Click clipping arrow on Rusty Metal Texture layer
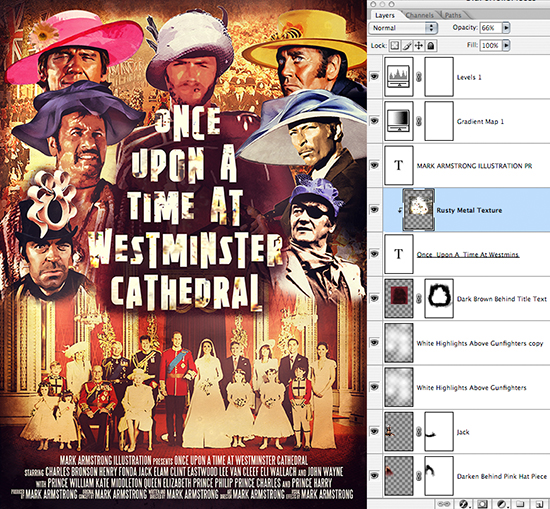The image size is (550, 509). tap(400, 210)
